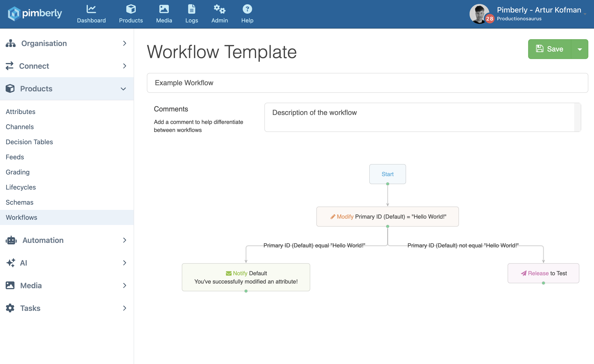Click the Pimberly logo
The height and width of the screenshot is (364, 594).
point(35,13)
